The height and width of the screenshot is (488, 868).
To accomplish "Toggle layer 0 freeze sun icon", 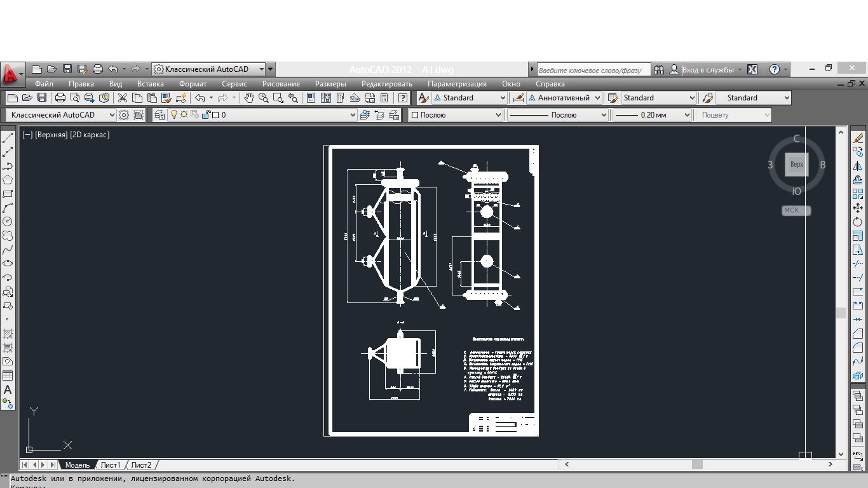I will tap(184, 115).
